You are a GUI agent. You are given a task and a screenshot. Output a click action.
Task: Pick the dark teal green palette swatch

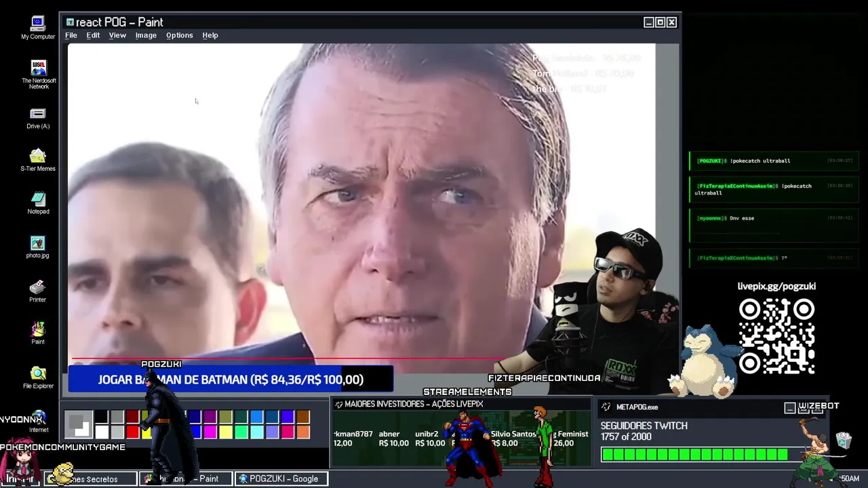point(241,417)
